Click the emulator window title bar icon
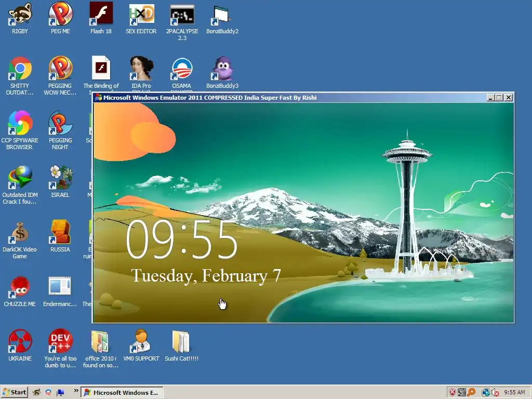Viewport: 532px width, 399px height. 98,97
